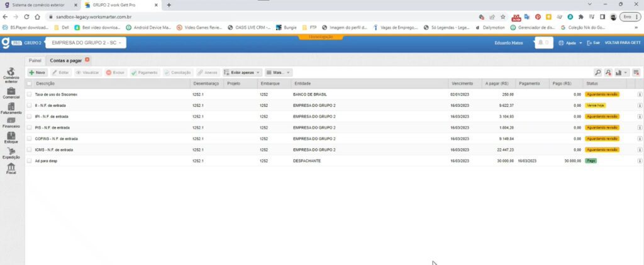The image size is (644, 265).
Task: Open the Estoque sidebar module
Action: [x=11, y=138]
